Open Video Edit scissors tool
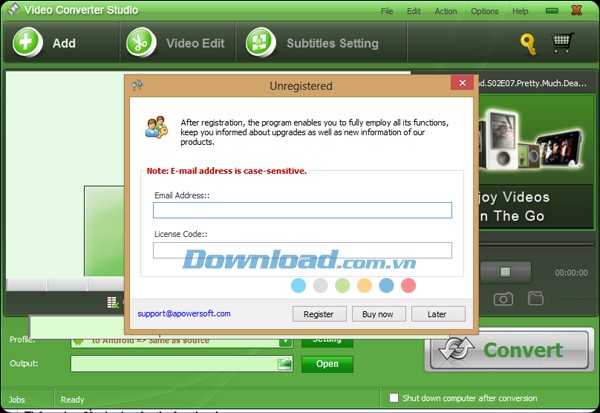Image resolution: width=600 pixels, height=413 pixels. click(141, 43)
